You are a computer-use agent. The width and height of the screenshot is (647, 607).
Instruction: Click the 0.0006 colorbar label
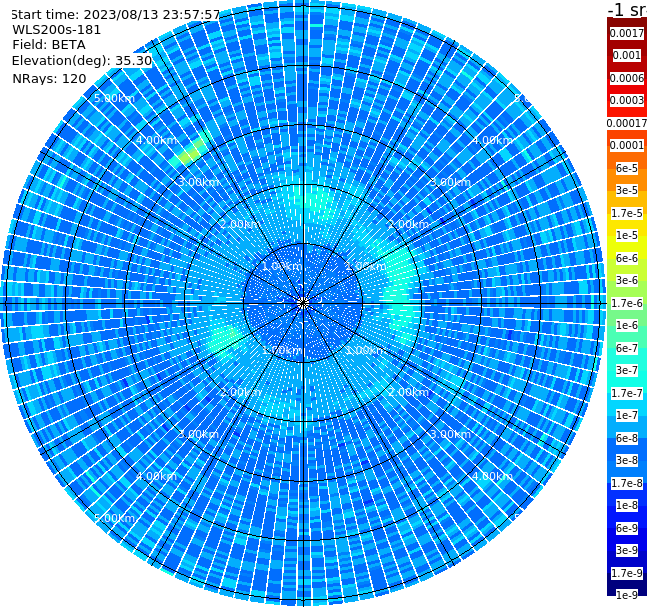tap(627, 78)
